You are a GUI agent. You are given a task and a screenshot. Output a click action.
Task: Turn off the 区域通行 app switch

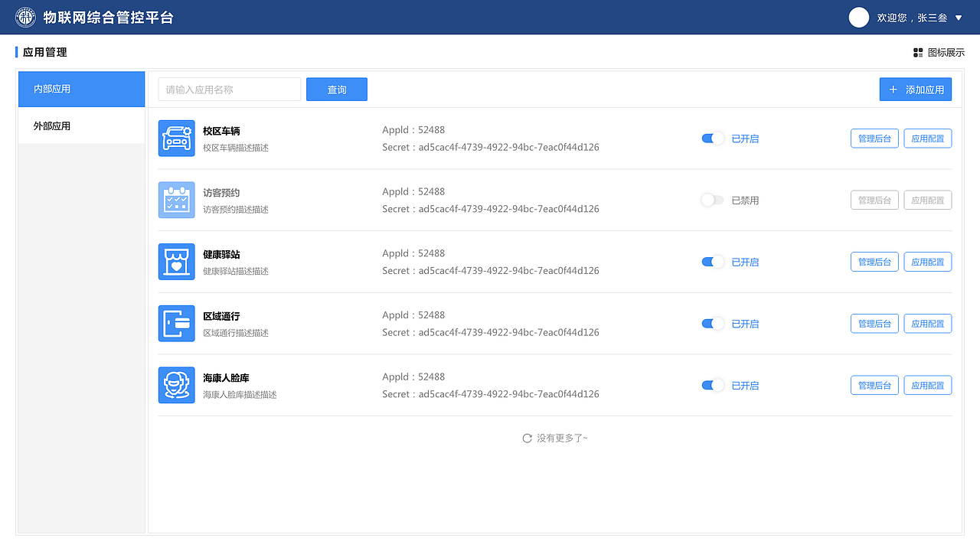[x=713, y=324]
